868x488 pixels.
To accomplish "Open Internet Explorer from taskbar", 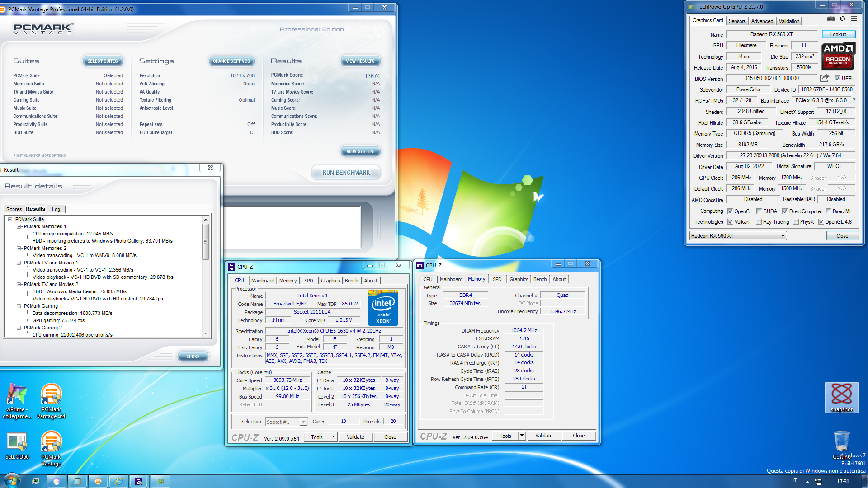I will [x=119, y=481].
